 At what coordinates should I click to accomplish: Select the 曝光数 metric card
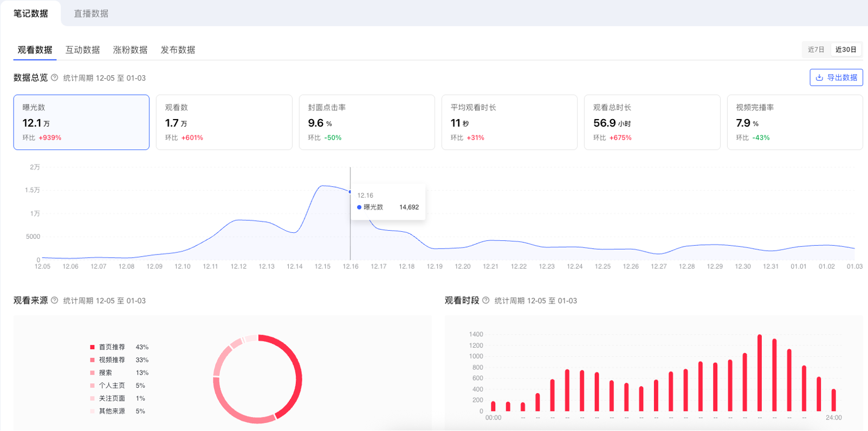pos(81,122)
